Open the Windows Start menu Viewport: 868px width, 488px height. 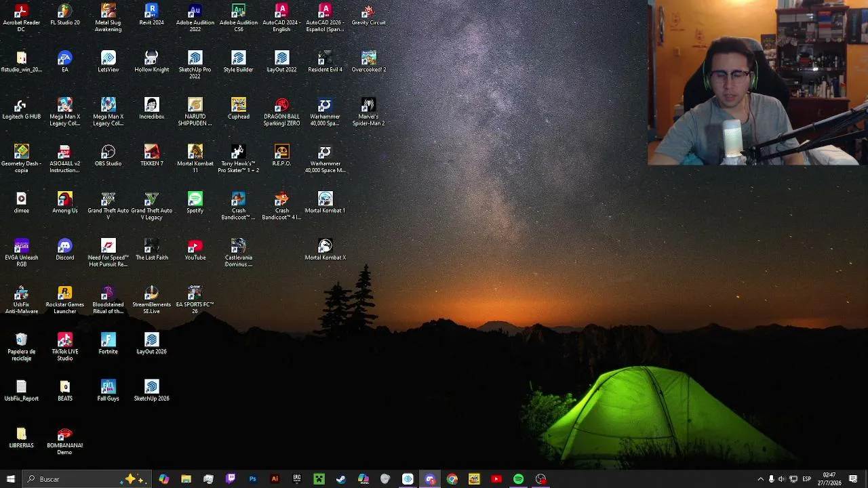[x=11, y=479]
